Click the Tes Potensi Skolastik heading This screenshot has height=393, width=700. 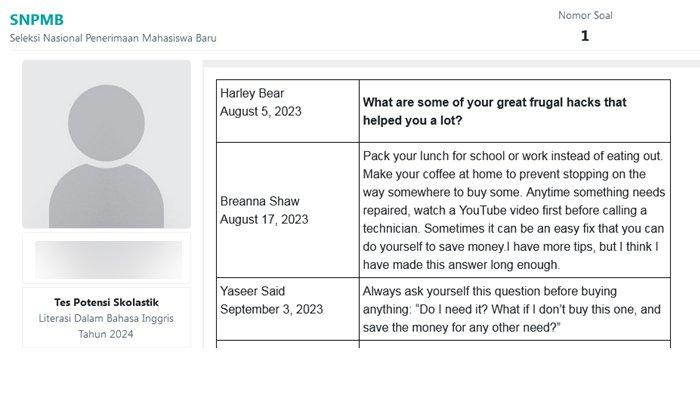pos(106,302)
